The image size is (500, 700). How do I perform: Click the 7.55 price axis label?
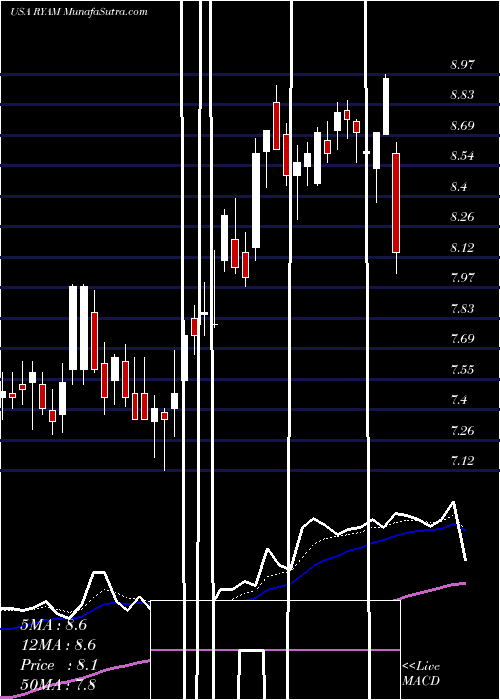click(x=462, y=370)
